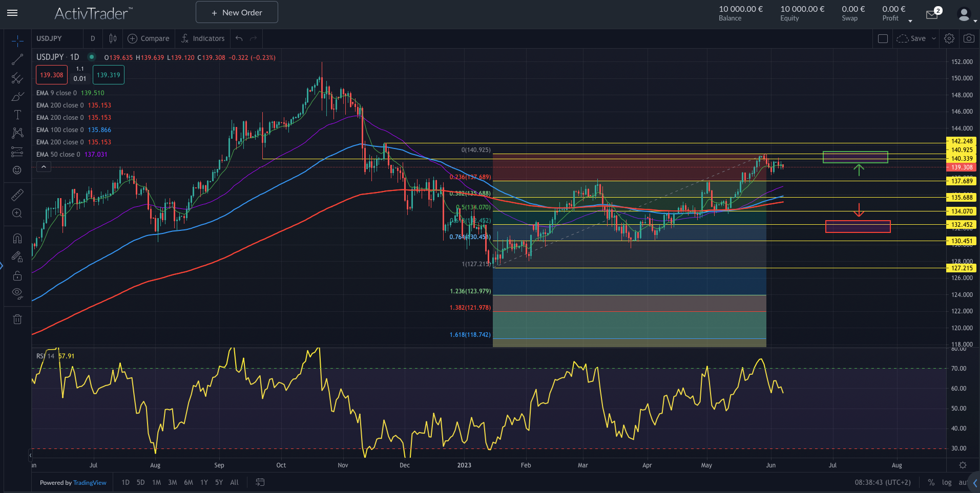Screen dimensions: 980x493
Task: Collapse the EMA indicators list
Action: click(x=44, y=166)
